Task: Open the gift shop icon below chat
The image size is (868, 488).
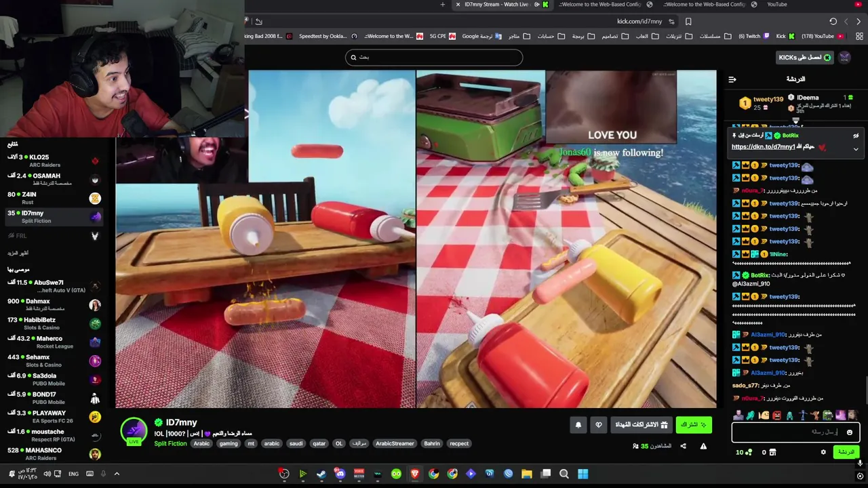Action: [772, 452]
